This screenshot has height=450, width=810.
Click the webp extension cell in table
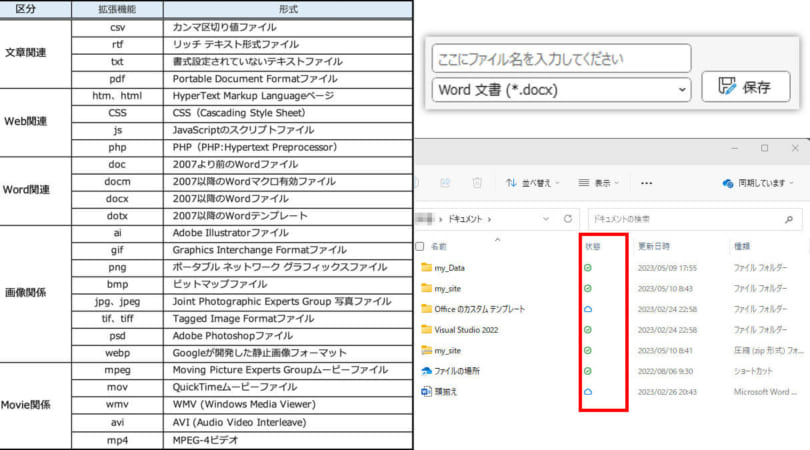(117, 353)
